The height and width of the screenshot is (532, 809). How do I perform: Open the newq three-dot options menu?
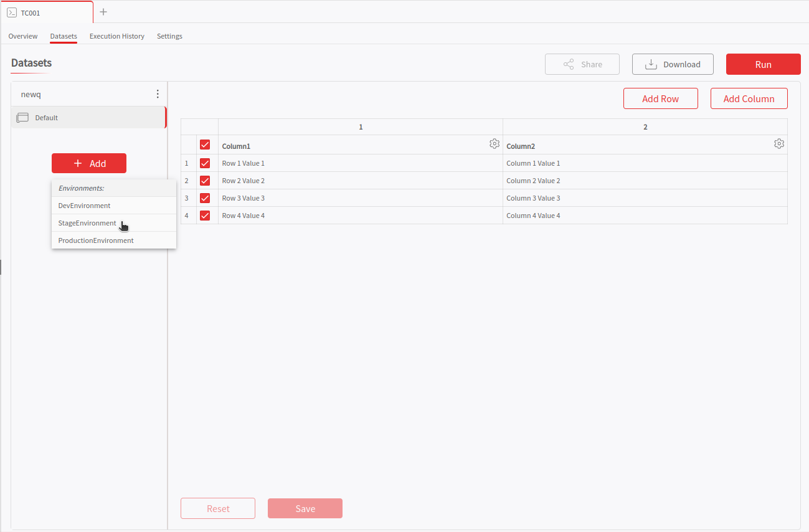[158, 94]
